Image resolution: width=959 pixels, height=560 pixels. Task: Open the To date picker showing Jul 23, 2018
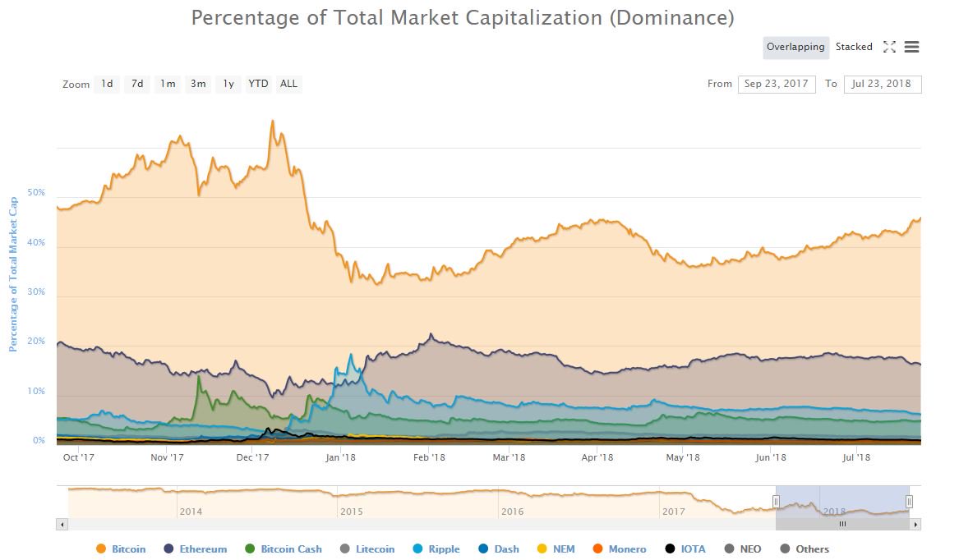coord(883,83)
